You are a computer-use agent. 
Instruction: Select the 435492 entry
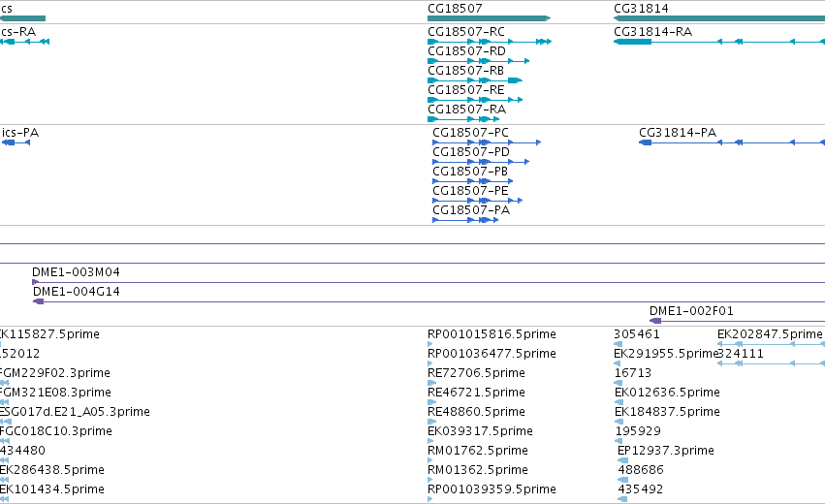pyautogui.click(x=641, y=489)
